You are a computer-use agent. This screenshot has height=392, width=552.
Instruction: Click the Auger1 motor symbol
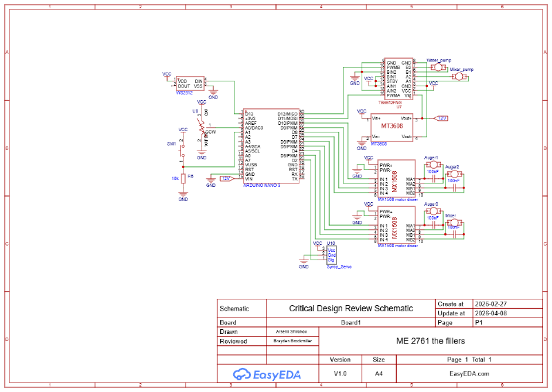[x=433, y=164]
